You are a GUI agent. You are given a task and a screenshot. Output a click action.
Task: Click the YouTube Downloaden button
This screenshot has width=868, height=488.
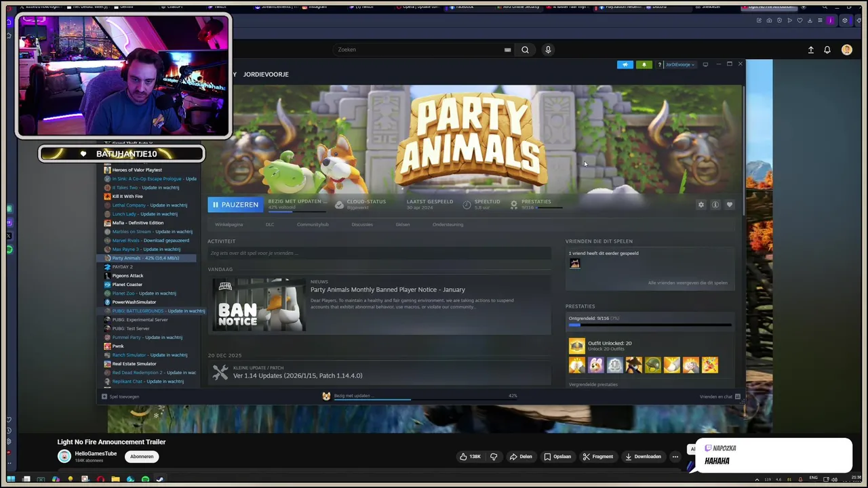tap(643, 457)
